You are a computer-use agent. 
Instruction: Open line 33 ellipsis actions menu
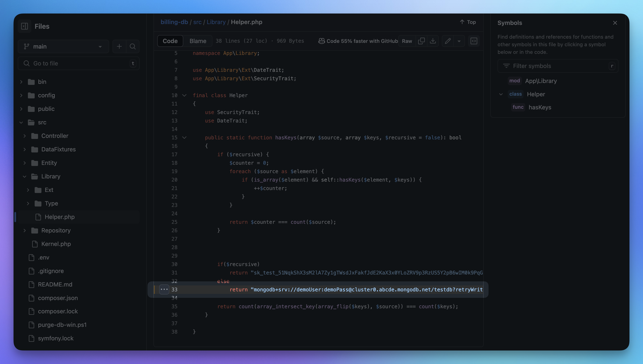click(x=164, y=289)
